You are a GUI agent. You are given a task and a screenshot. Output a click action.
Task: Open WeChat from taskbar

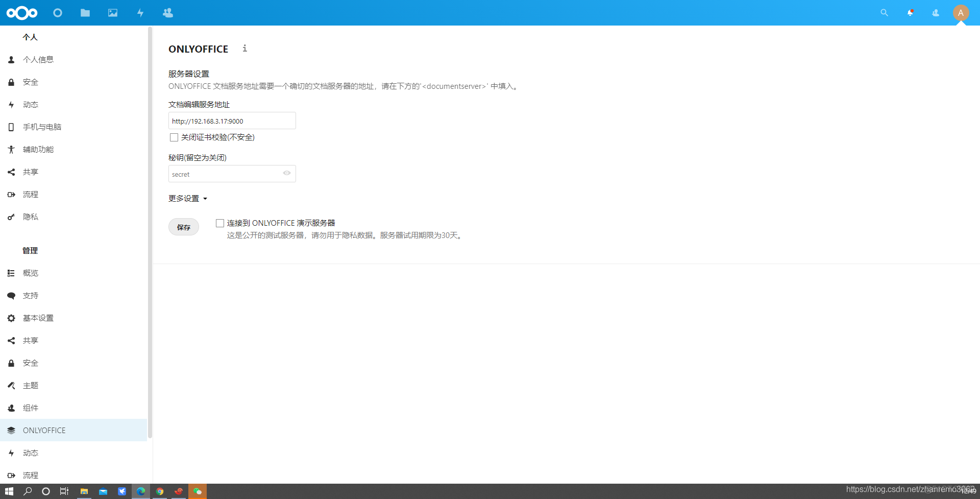(x=198, y=491)
